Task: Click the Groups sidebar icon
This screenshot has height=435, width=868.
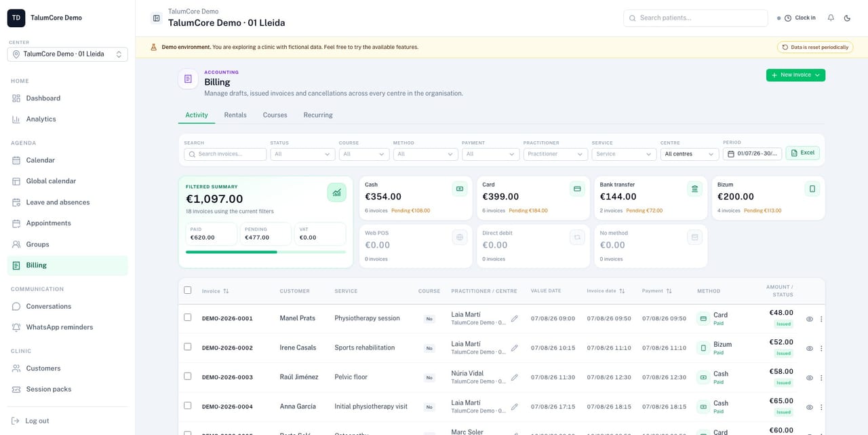Action: [16, 244]
